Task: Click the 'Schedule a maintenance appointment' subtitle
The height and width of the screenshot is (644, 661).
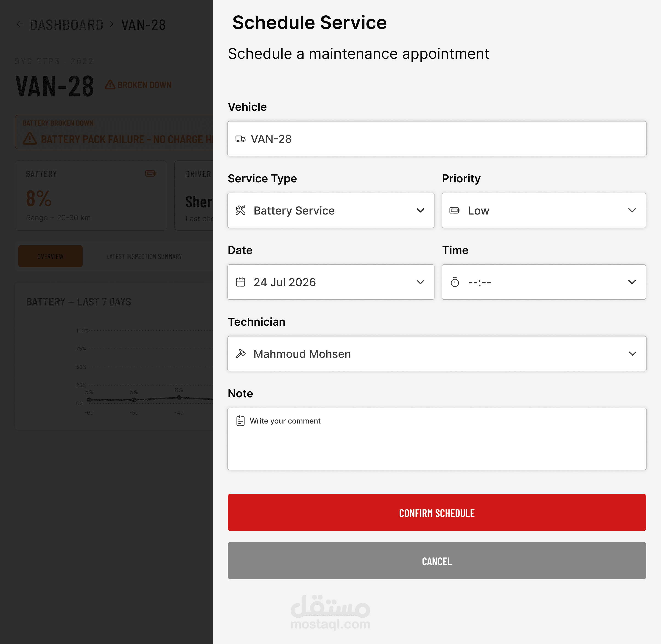Action: (359, 54)
